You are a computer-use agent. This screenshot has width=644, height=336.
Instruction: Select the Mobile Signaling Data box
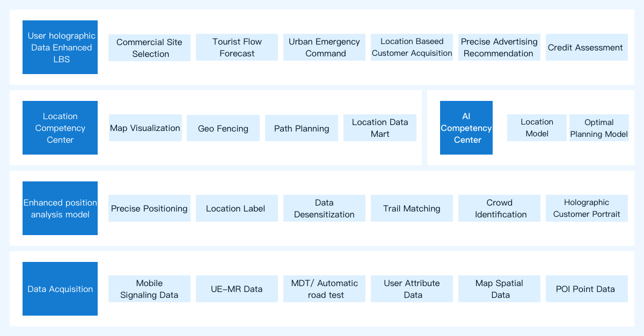click(x=149, y=289)
